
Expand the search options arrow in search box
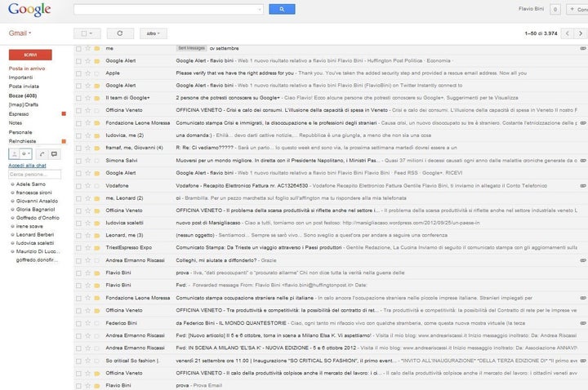[260, 10]
